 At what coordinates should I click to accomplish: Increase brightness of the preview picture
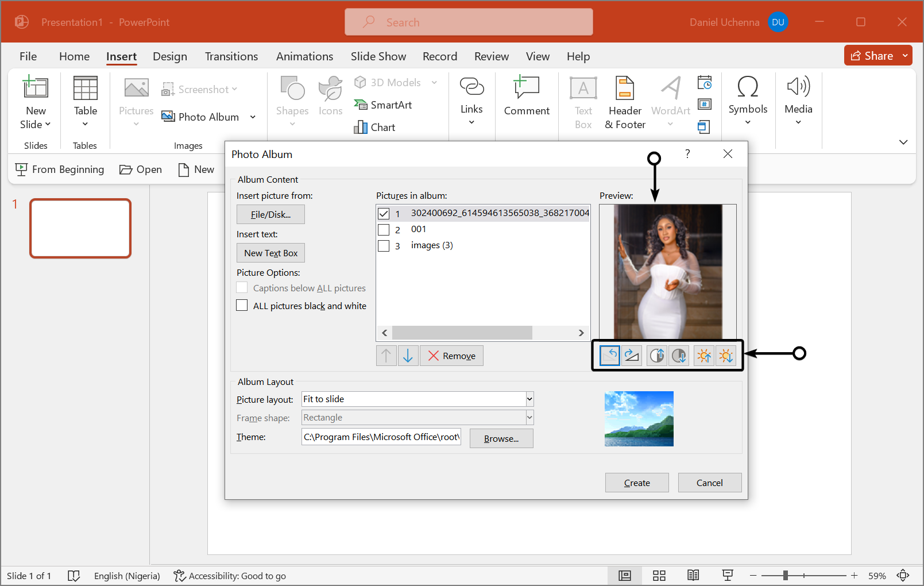(703, 356)
